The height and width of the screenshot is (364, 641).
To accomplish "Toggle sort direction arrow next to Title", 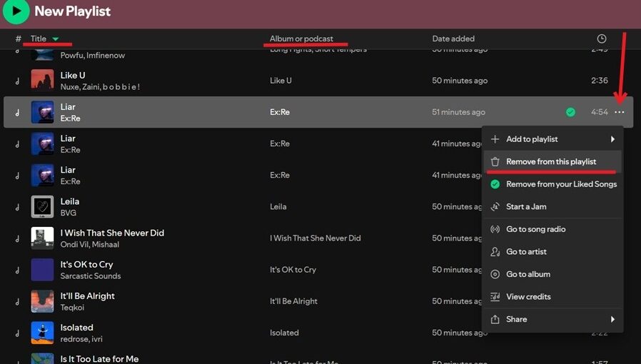I will [x=56, y=39].
